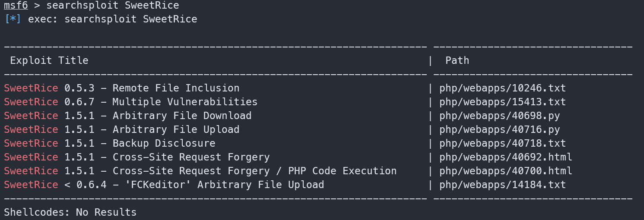644x220 pixels.
Task: Select SweetRice 0.6.7 Multiple Vulnerabilities entry
Action: point(131,102)
